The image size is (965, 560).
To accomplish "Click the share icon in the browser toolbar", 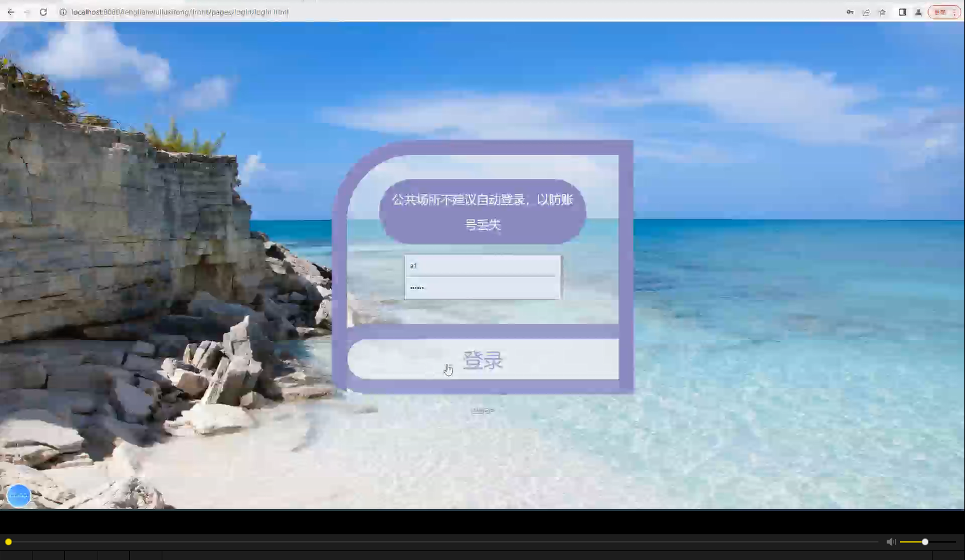I will (x=866, y=11).
